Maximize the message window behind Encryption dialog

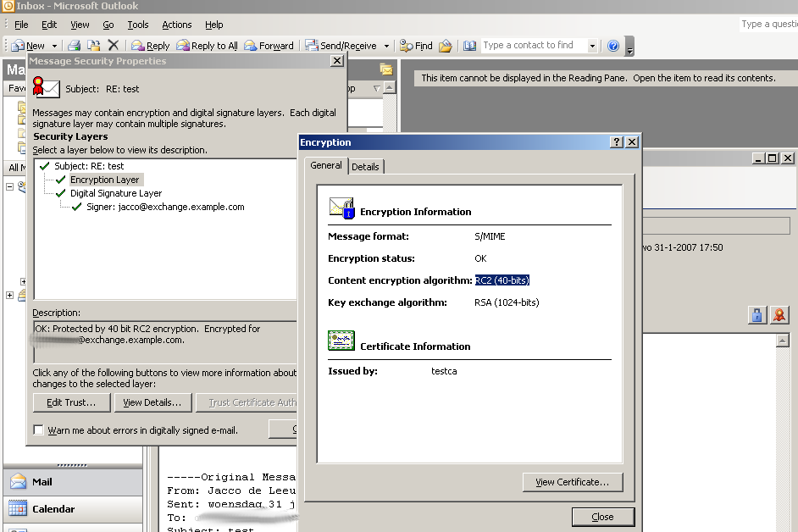click(772, 158)
